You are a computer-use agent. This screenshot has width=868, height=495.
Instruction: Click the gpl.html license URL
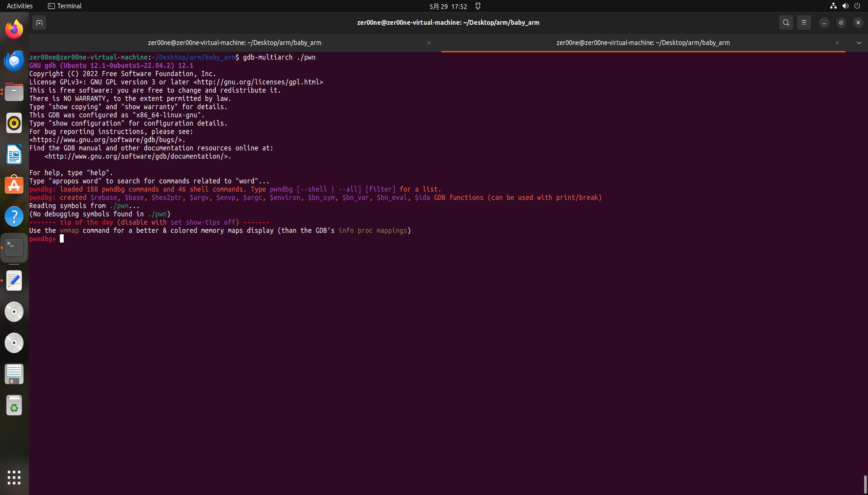[258, 82]
